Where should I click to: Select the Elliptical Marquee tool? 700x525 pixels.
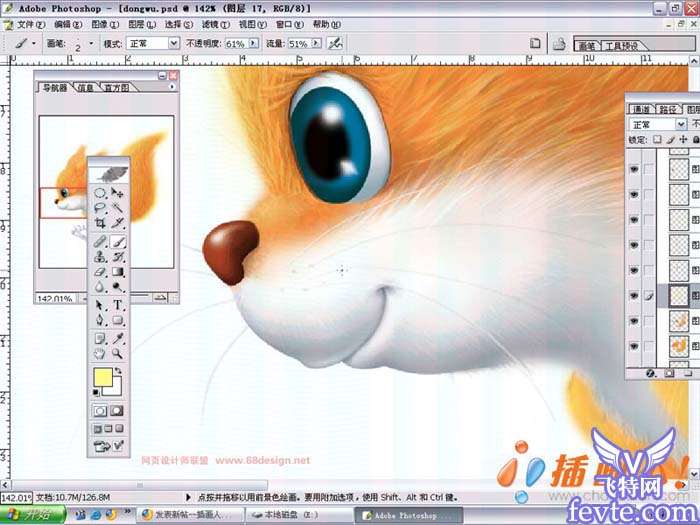pos(100,193)
